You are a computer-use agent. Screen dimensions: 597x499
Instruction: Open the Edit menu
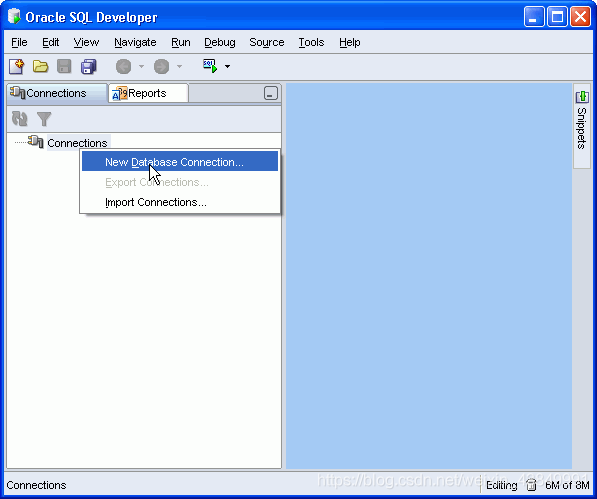point(50,42)
